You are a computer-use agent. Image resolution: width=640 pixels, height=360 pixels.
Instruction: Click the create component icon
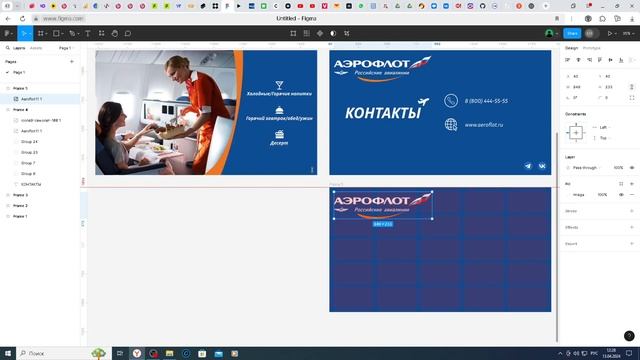click(x=320, y=33)
